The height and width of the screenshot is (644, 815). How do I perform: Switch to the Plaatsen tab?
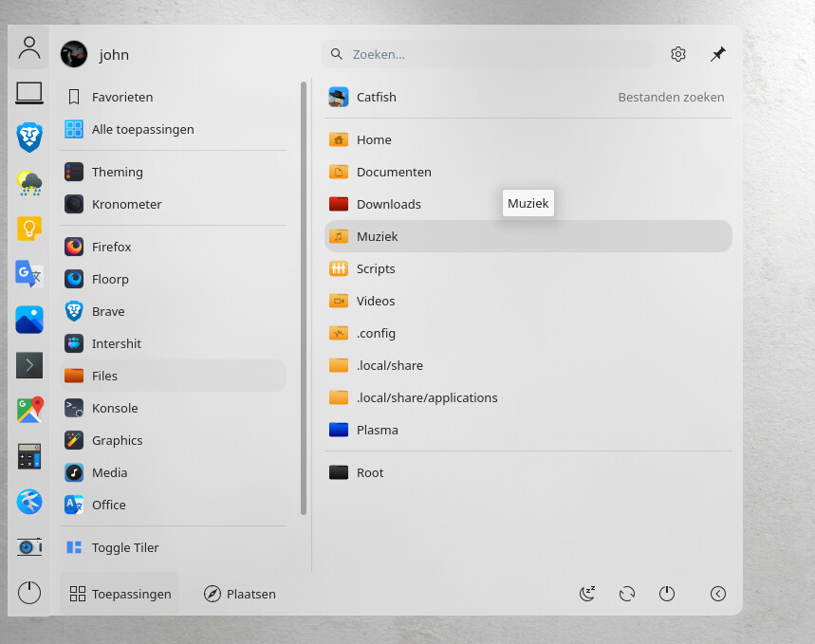[240, 594]
